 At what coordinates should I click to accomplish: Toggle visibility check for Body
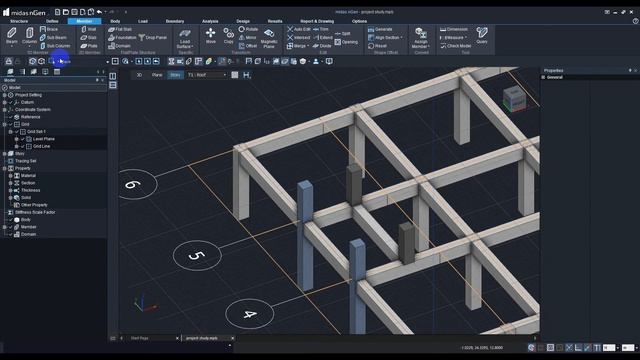(x=11, y=220)
